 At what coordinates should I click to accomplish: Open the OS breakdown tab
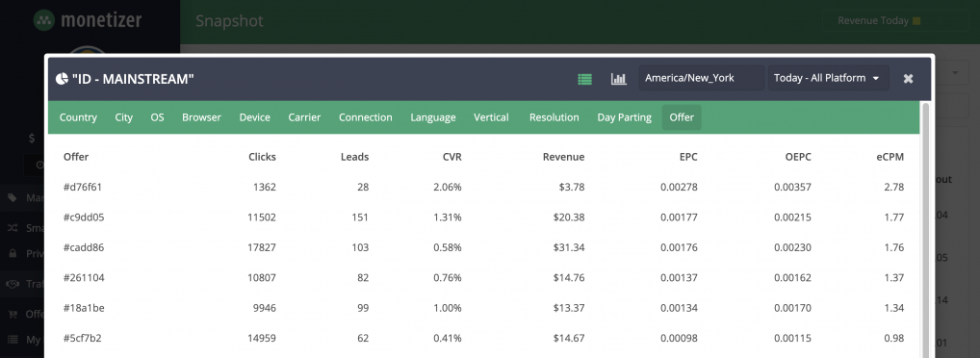point(158,117)
